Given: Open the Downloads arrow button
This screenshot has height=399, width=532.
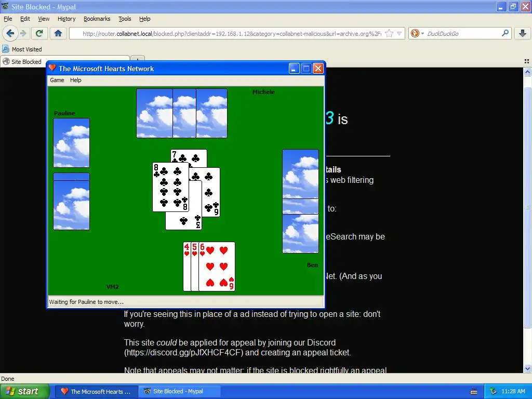Looking at the screenshot, I should (523, 33).
